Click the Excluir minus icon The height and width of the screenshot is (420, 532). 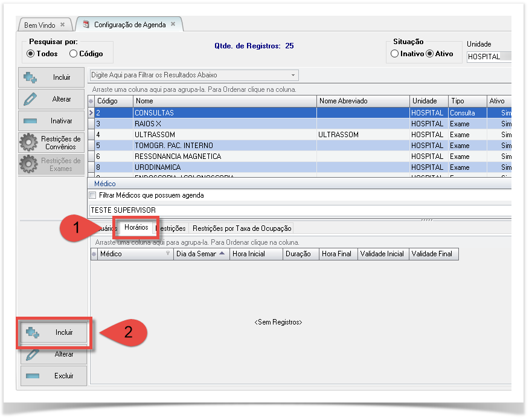32,376
